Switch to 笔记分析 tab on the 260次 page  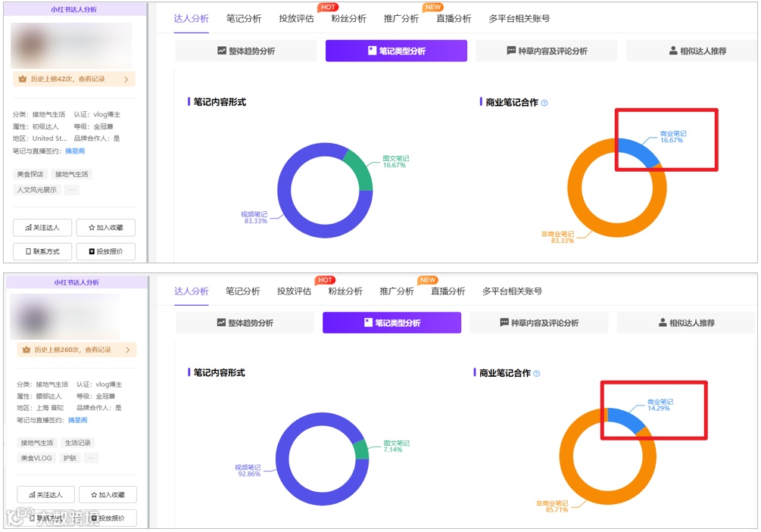click(242, 291)
